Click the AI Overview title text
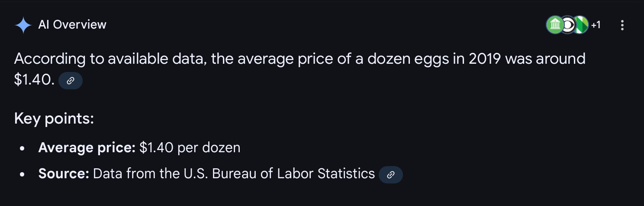The width and height of the screenshot is (644, 206). coord(72,25)
